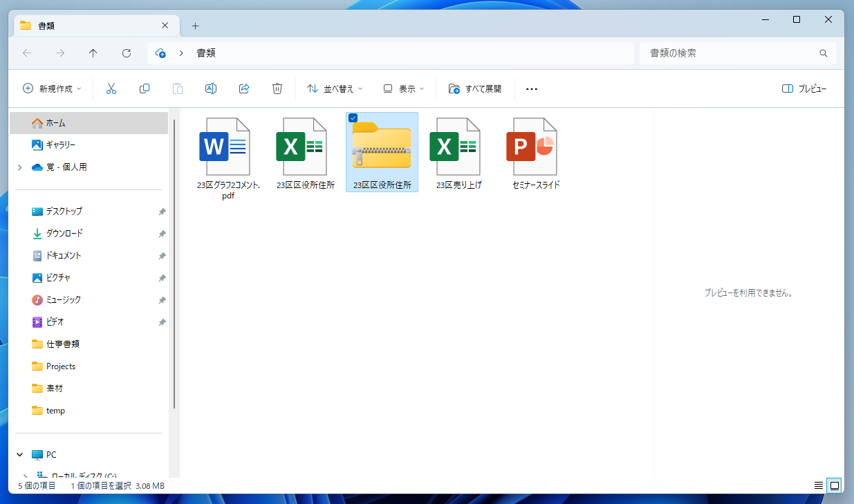Click the 5 個の項目 status text
Screen dimensions: 854x504
pos(36,486)
